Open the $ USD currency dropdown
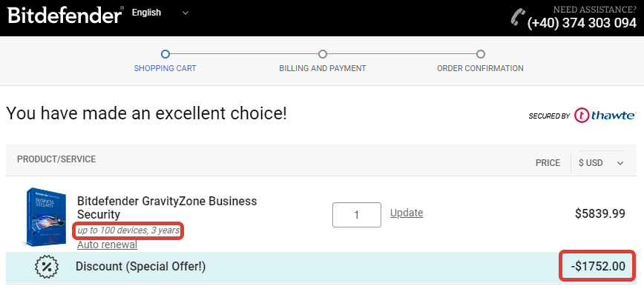Viewport: 644px width, 289px height. (x=601, y=163)
